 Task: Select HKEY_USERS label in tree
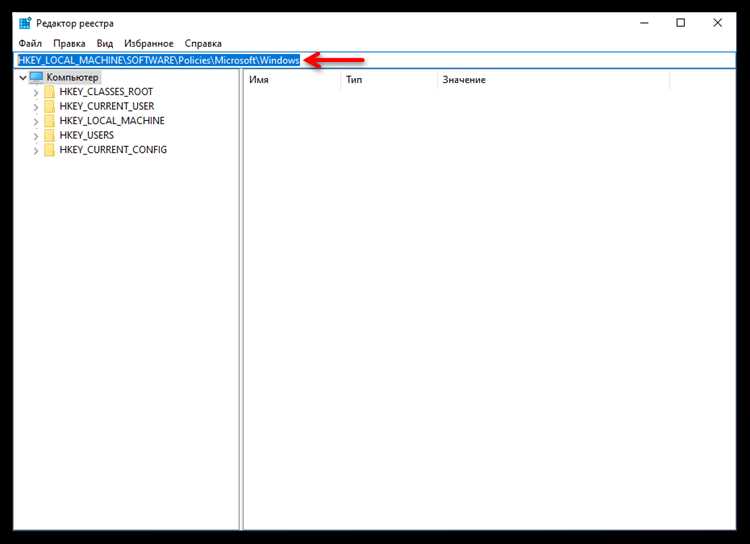(x=87, y=135)
